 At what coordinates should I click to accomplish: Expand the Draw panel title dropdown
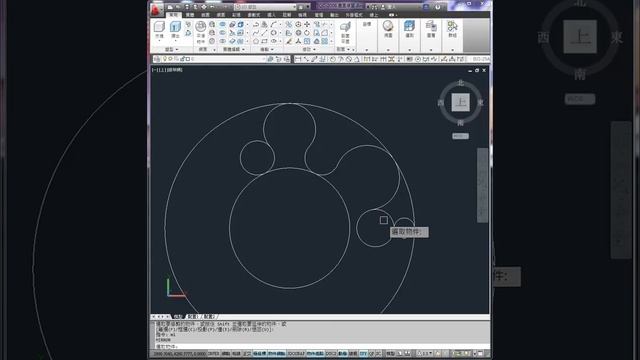(267, 49)
